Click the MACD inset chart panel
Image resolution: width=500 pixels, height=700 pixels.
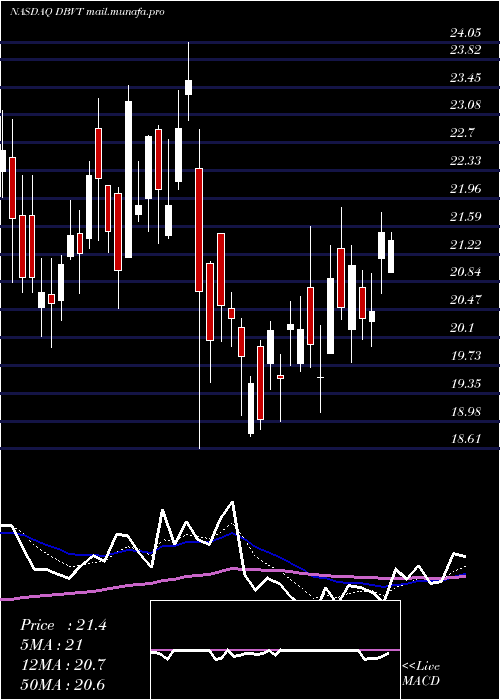(275, 650)
